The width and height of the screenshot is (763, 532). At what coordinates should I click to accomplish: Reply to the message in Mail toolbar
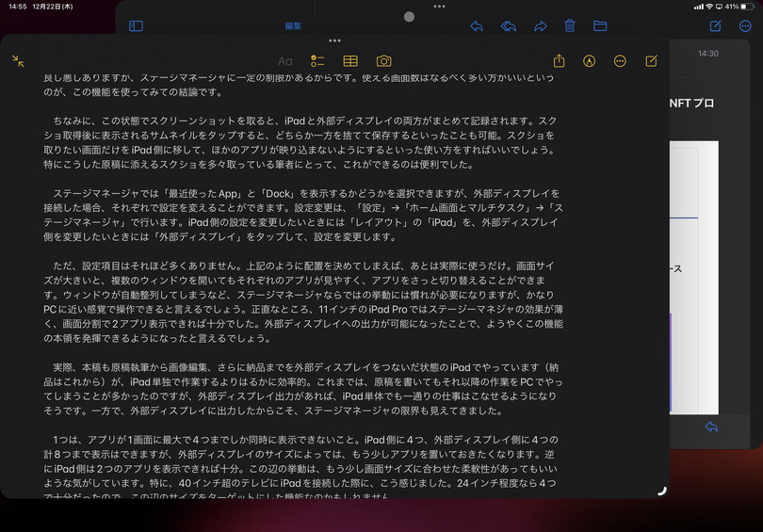(477, 25)
